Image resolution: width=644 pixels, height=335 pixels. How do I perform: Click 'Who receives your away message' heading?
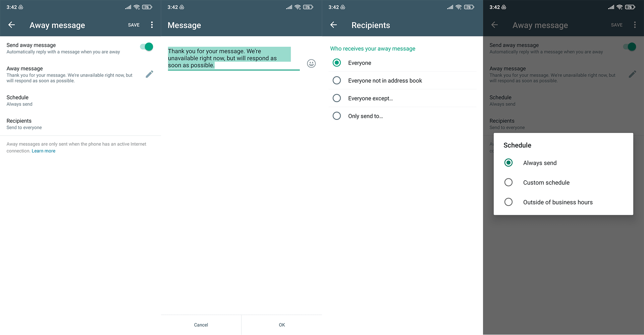pyautogui.click(x=373, y=49)
